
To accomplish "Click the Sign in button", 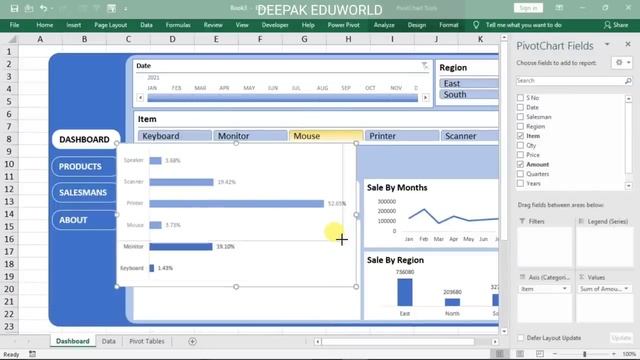I will pyautogui.click(x=528, y=8).
